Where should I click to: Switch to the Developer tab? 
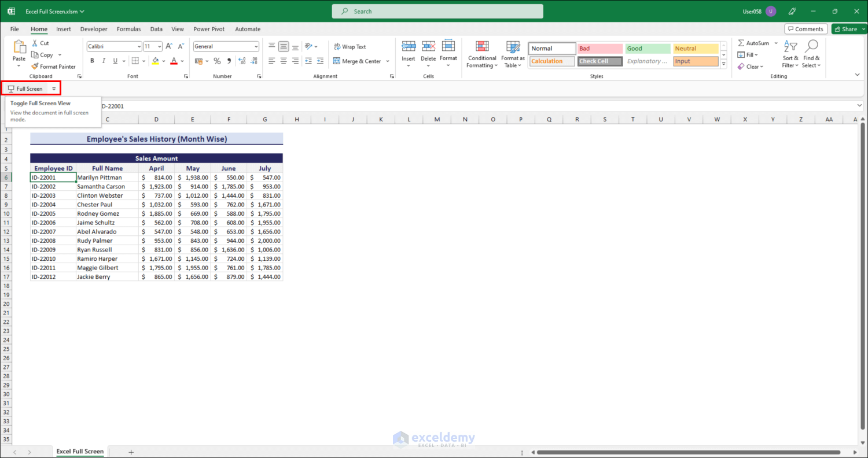[94, 29]
